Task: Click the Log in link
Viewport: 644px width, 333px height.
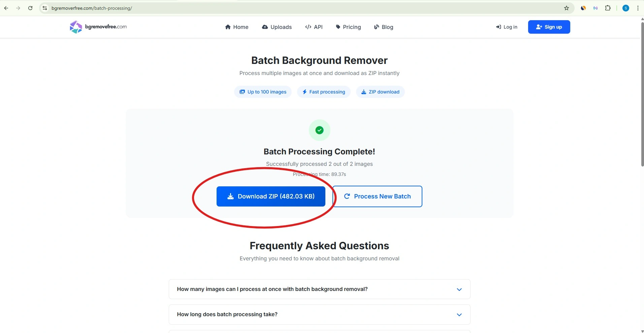Action: pos(507,27)
